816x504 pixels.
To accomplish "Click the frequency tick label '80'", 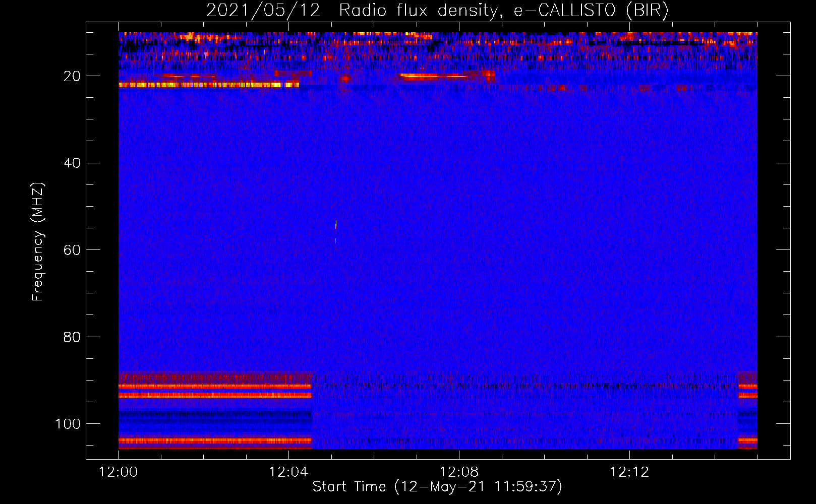I will click(73, 337).
